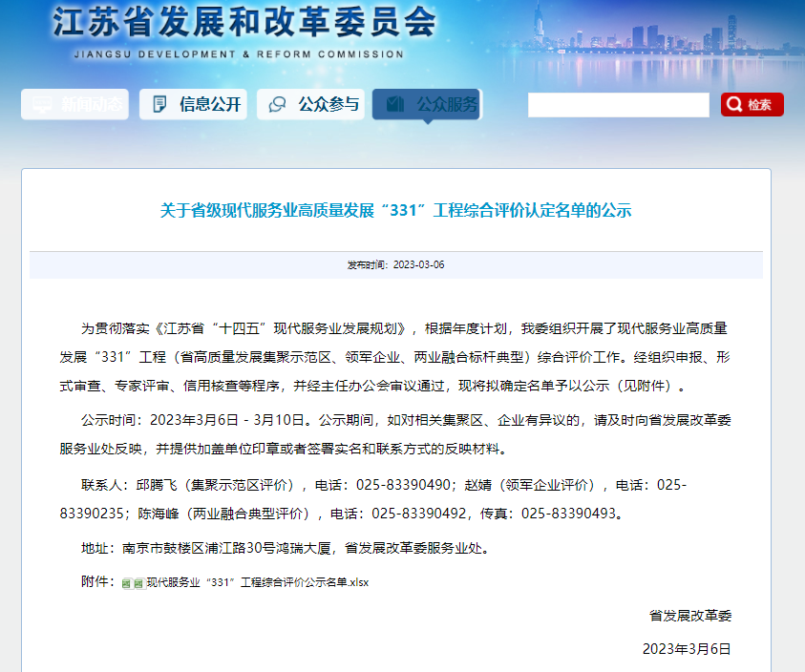
Task: Focus the site search text box
Action: [618, 105]
